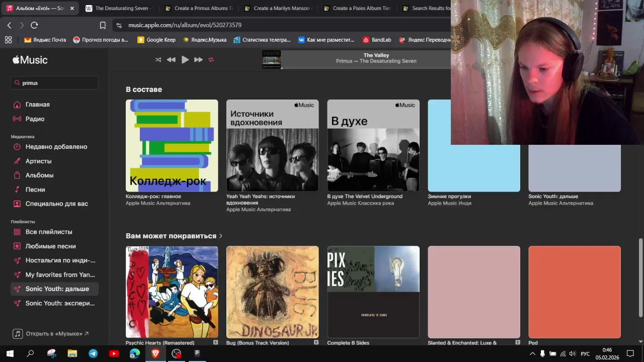Click Открыть в «Музыке» link
The image size is (644, 362).
pyautogui.click(x=51, y=334)
